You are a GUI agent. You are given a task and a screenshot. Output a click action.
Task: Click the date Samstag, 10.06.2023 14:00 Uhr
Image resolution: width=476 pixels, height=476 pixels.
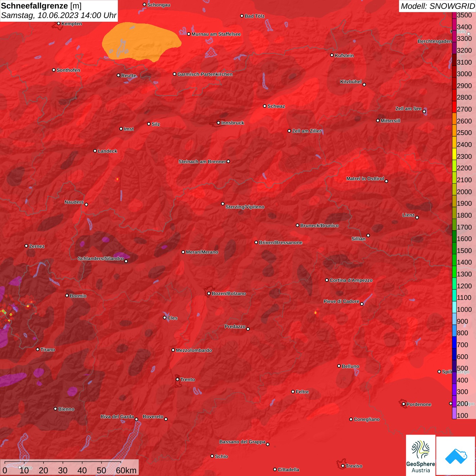pyautogui.click(x=58, y=16)
